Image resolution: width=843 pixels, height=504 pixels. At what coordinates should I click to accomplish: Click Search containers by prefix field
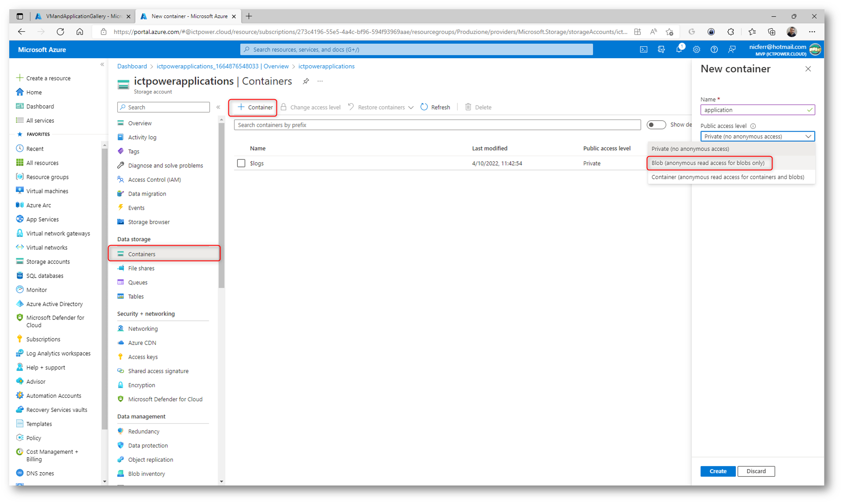point(437,125)
